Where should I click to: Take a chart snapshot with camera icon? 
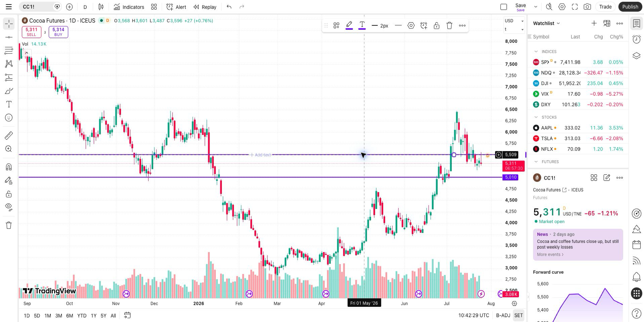[x=587, y=7]
